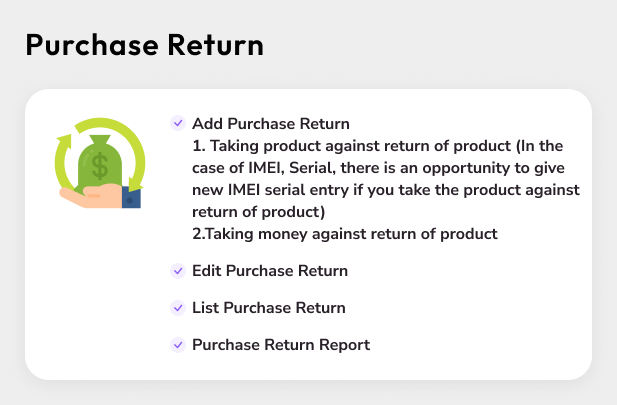The width and height of the screenshot is (617, 405).
Task: Click the checkmark beside List Purchase Return
Action: pos(178,307)
